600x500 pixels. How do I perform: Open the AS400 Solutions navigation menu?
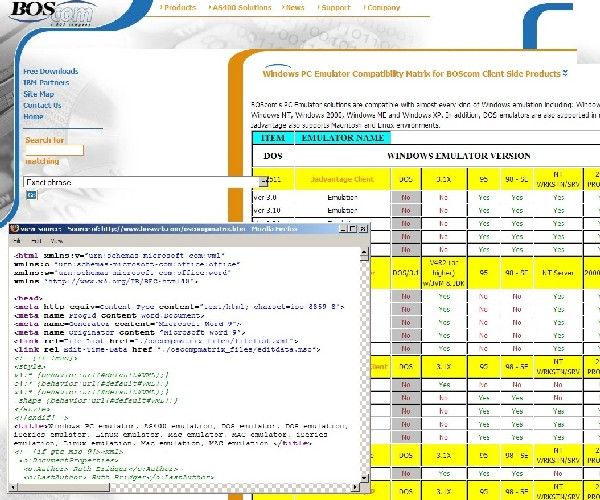[x=240, y=8]
